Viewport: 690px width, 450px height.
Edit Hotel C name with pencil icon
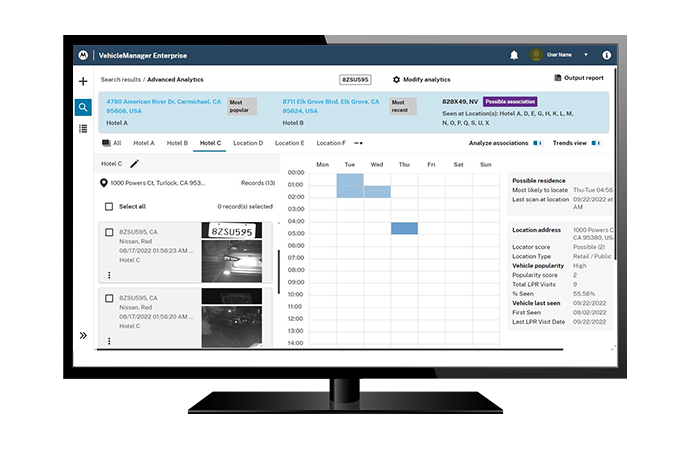click(x=134, y=163)
